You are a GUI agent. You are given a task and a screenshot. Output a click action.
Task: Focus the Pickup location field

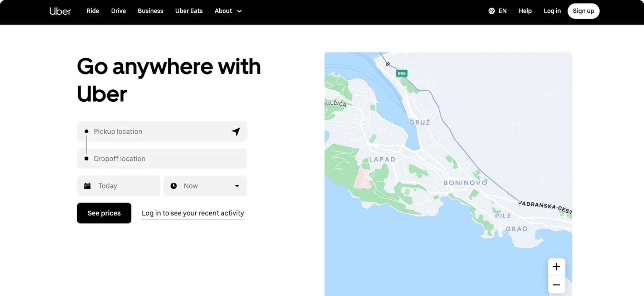click(x=162, y=132)
